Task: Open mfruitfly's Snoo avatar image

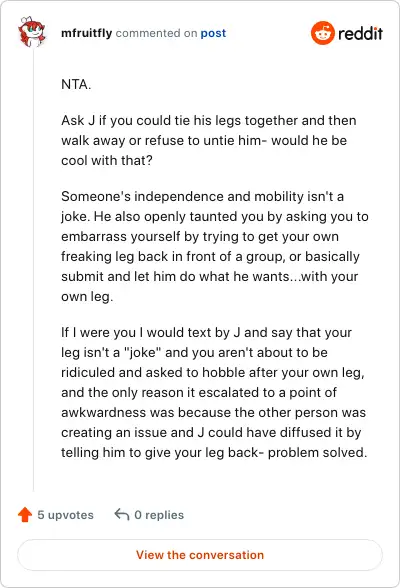Action: [x=32, y=32]
